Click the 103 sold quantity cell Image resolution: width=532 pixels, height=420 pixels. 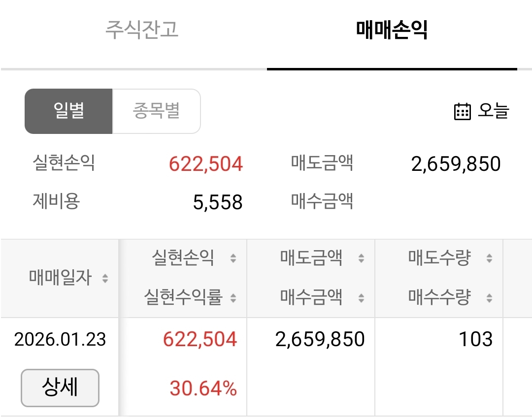click(x=476, y=339)
